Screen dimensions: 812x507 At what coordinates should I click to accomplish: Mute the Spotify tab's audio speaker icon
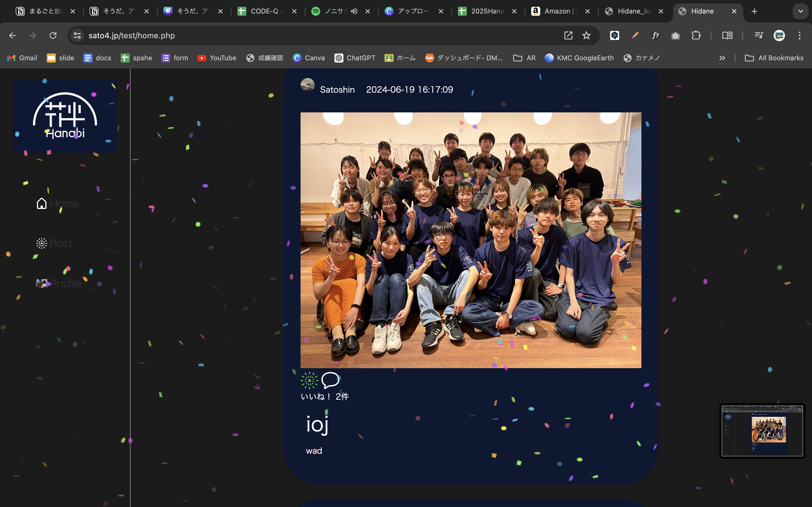(354, 11)
